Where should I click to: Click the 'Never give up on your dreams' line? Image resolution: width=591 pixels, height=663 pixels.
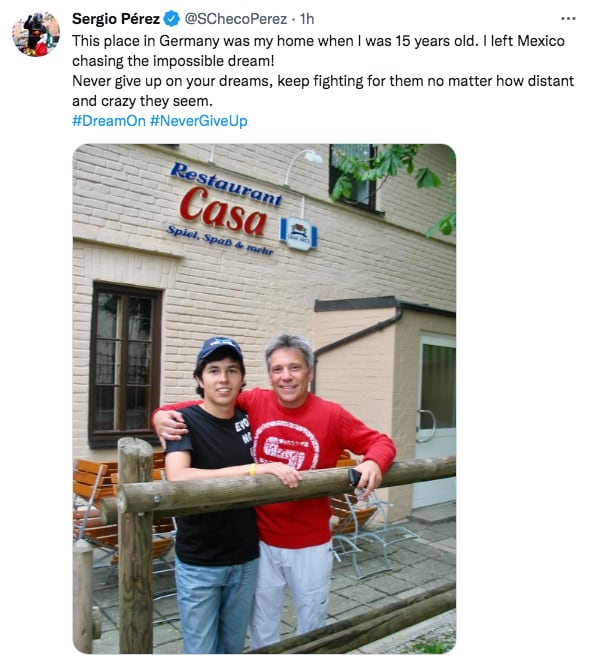[x=323, y=91]
